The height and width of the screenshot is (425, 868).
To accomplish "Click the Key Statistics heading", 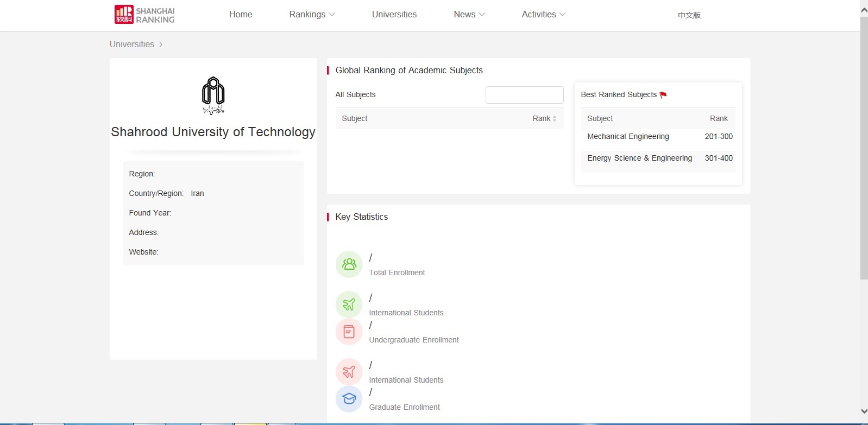I will (362, 217).
